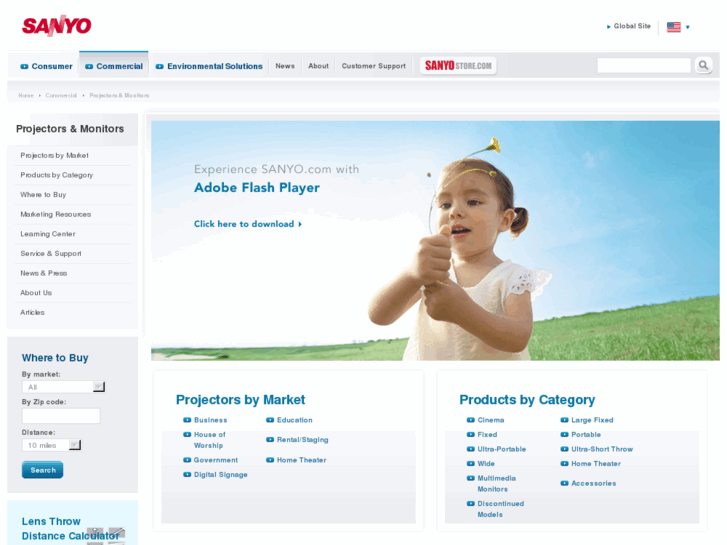The height and width of the screenshot is (545, 727).
Task: Expand the Distance dropdown
Action: (x=51, y=445)
